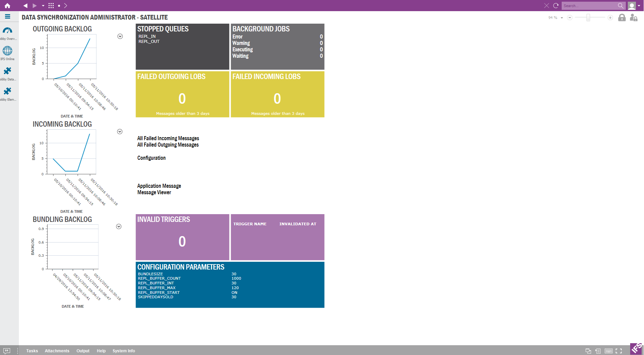The width and height of the screenshot is (644, 355).
Task: Open the hamburger navigator menu
Action: 7,17
